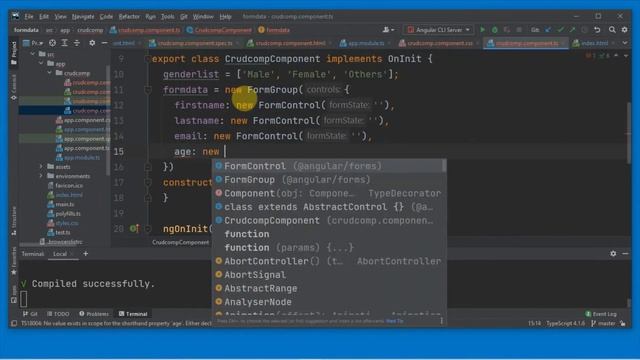Show hidden editor tabs chevron
This screenshot has width=640, height=360.
click(x=625, y=43)
